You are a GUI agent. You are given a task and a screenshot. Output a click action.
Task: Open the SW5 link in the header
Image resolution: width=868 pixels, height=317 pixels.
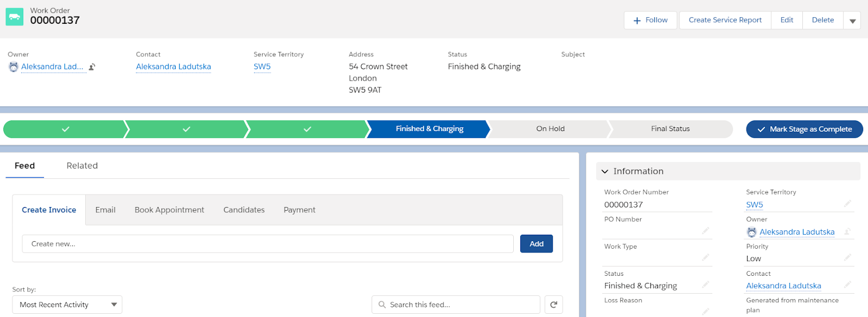point(262,67)
